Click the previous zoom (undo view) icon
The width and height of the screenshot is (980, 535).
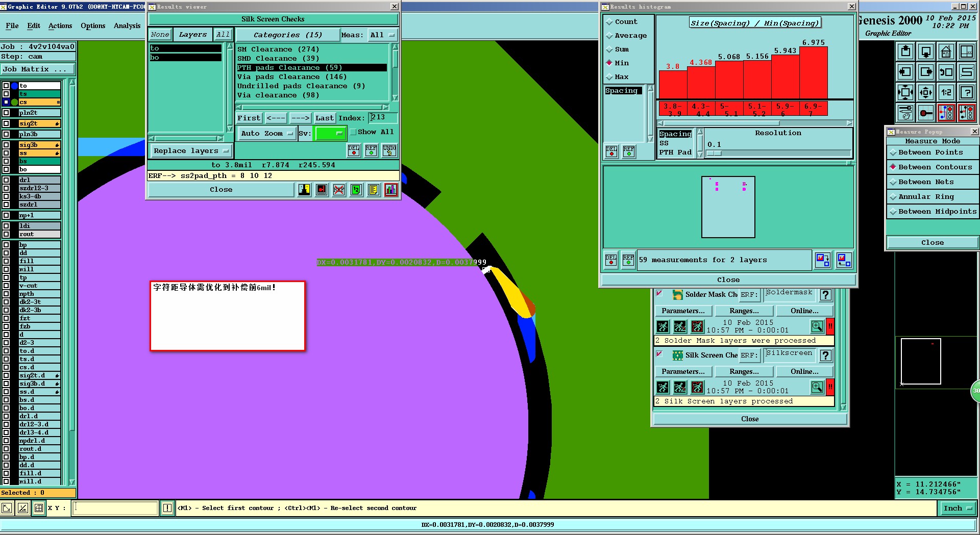click(946, 72)
